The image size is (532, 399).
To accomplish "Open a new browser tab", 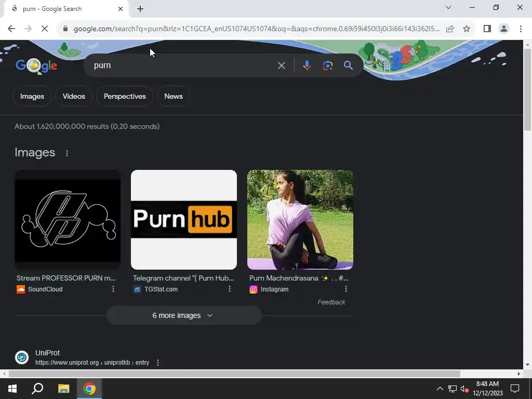I will click(x=140, y=9).
